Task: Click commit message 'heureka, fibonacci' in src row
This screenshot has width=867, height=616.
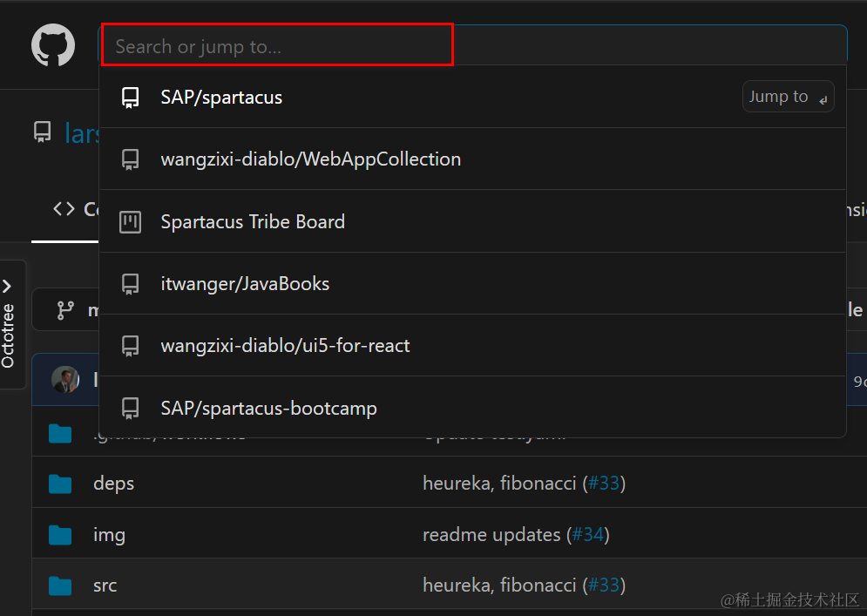Action: (499, 585)
